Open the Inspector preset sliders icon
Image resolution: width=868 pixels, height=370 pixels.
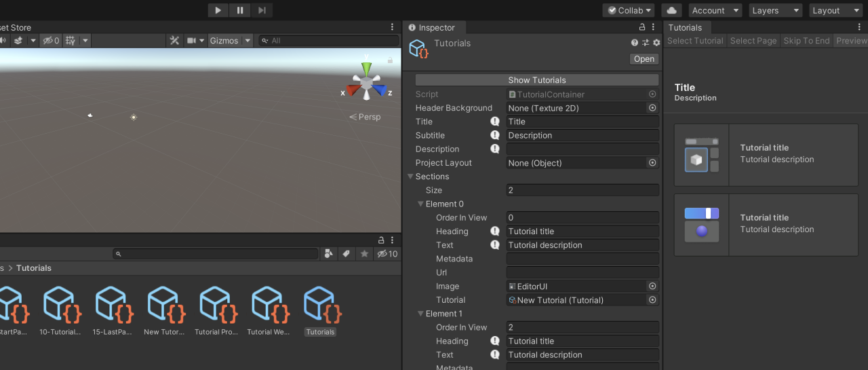(646, 43)
